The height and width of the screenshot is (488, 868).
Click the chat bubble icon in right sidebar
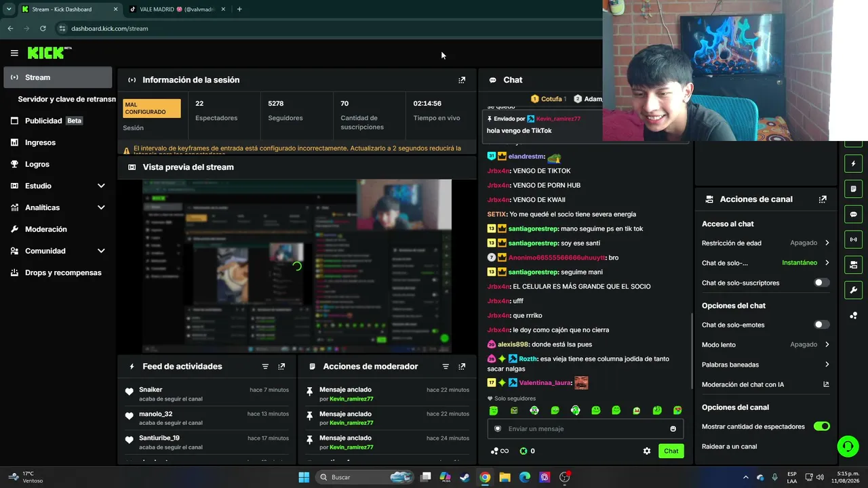[853, 214]
